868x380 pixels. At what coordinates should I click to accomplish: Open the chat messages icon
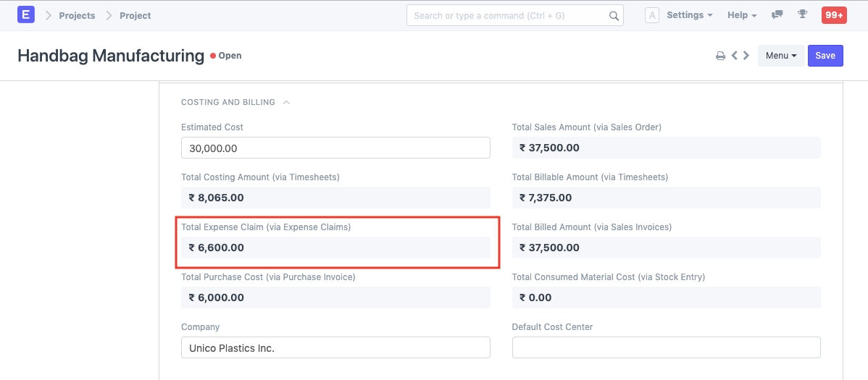coord(777,15)
